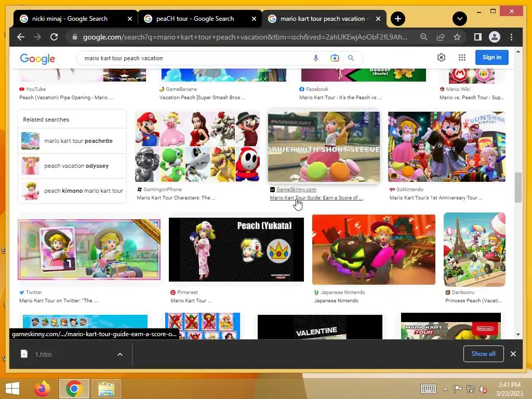Image resolution: width=532 pixels, height=399 pixels.
Task: Open the zoom magnifier in address bar
Action: pos(424,37)
